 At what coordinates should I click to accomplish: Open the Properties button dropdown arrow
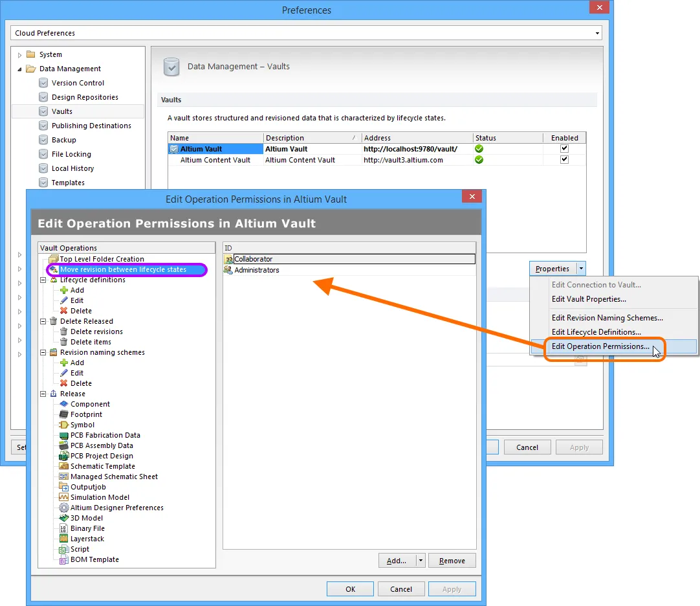tap(581, 269)
